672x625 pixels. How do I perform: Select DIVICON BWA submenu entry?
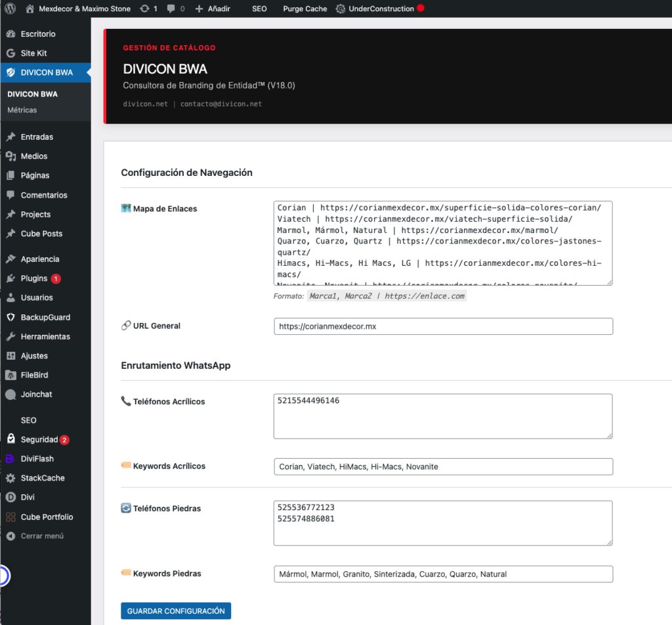click(x=33, y=94)
